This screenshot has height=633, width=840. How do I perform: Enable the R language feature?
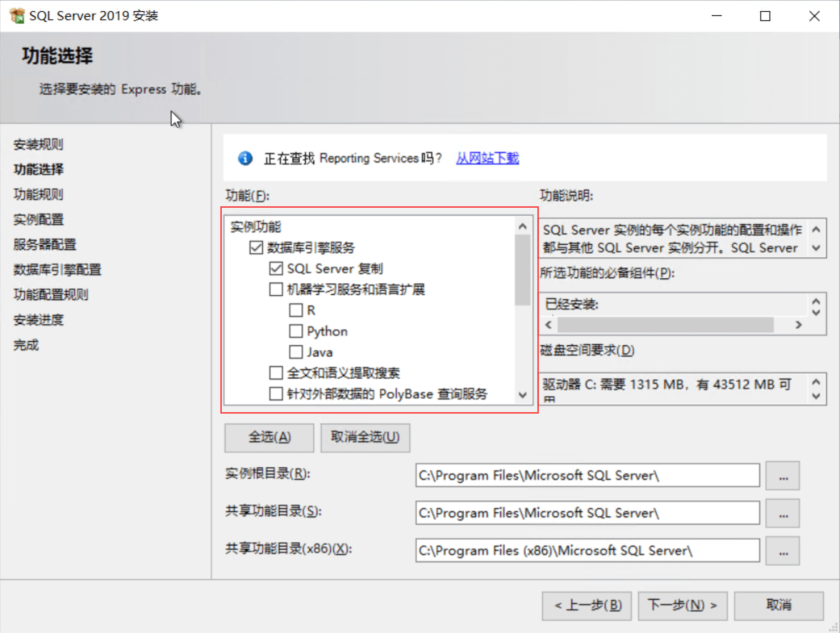(x=296, y=310)
